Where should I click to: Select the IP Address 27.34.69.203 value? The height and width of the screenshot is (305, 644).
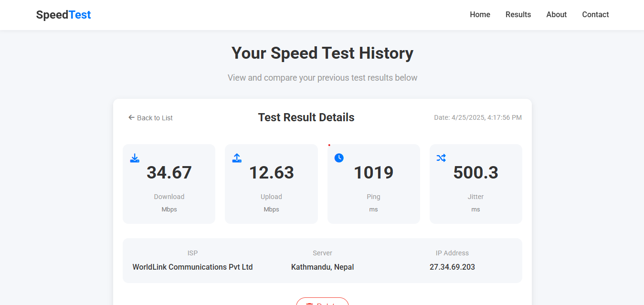(x=452, y=267)
